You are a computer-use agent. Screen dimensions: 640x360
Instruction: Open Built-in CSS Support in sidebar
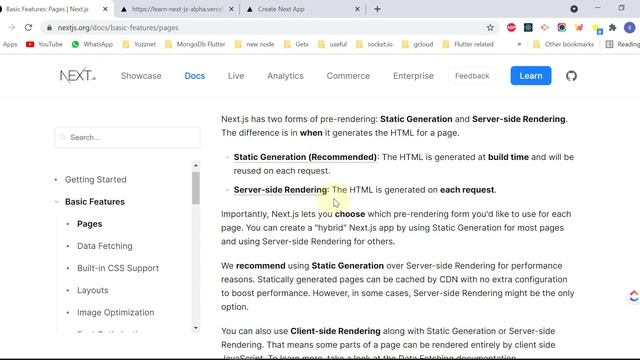point(118,268)
